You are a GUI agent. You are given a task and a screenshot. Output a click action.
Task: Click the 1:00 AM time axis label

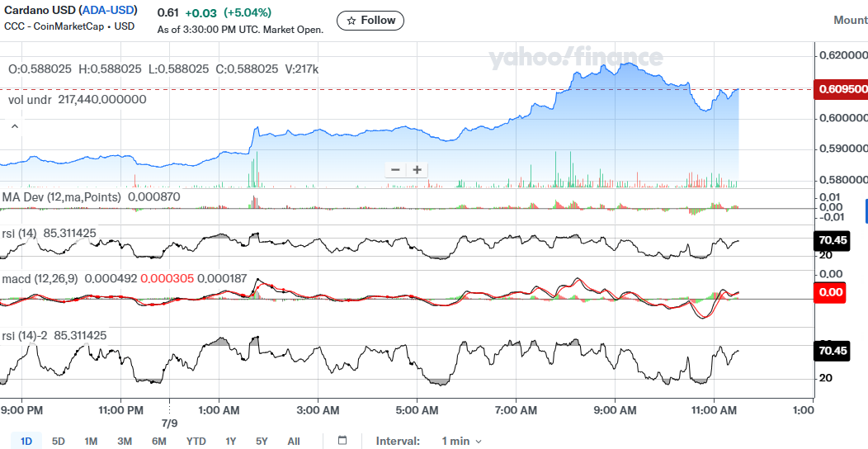pyautogui.click(x=219, y=410)
